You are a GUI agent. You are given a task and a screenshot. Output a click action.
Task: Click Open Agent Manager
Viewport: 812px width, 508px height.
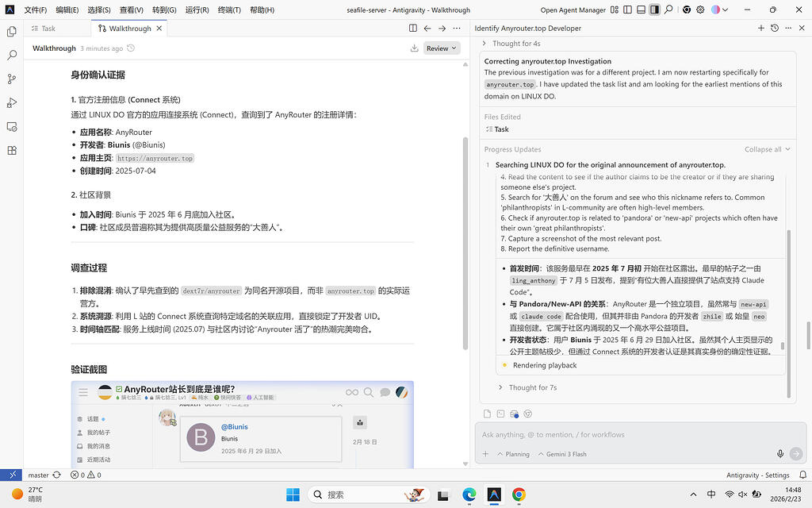pyautogui.click(x=573, y=10)
